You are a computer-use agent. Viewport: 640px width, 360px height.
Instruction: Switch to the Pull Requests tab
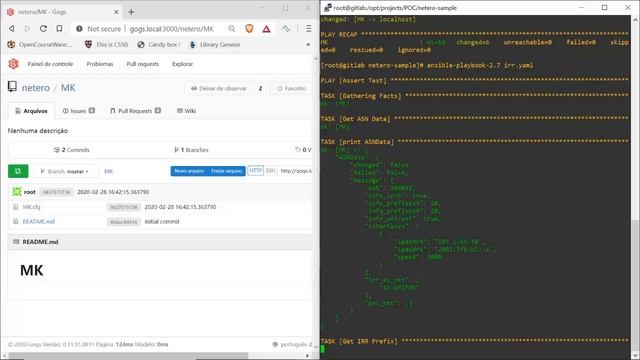(x=135, y=111)
